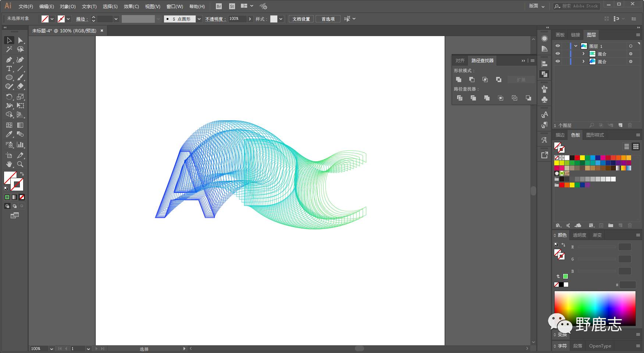
Task: Collapse the 图层 1 layer tree
Action: [576, 46]
